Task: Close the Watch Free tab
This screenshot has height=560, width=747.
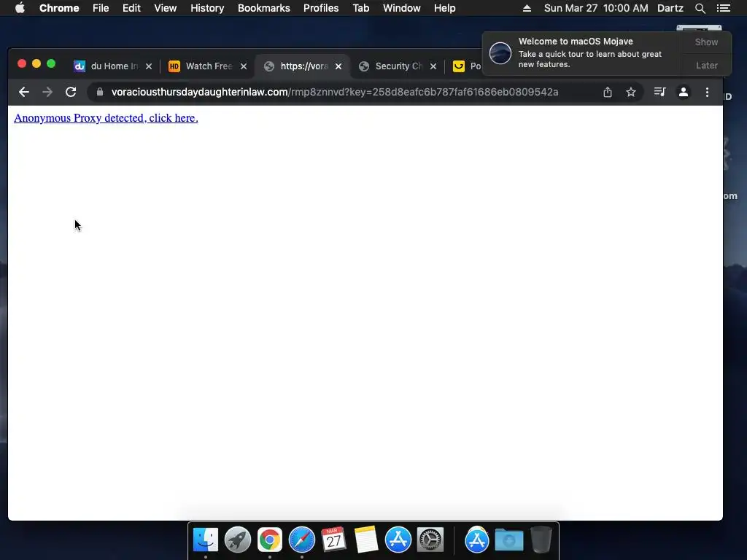Action: [x=244, y=66]
